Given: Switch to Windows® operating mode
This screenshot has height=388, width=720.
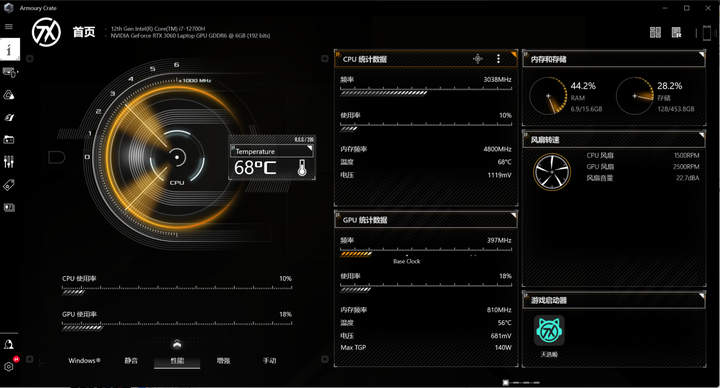Looking at the screenshot, I should coord(84,360).
